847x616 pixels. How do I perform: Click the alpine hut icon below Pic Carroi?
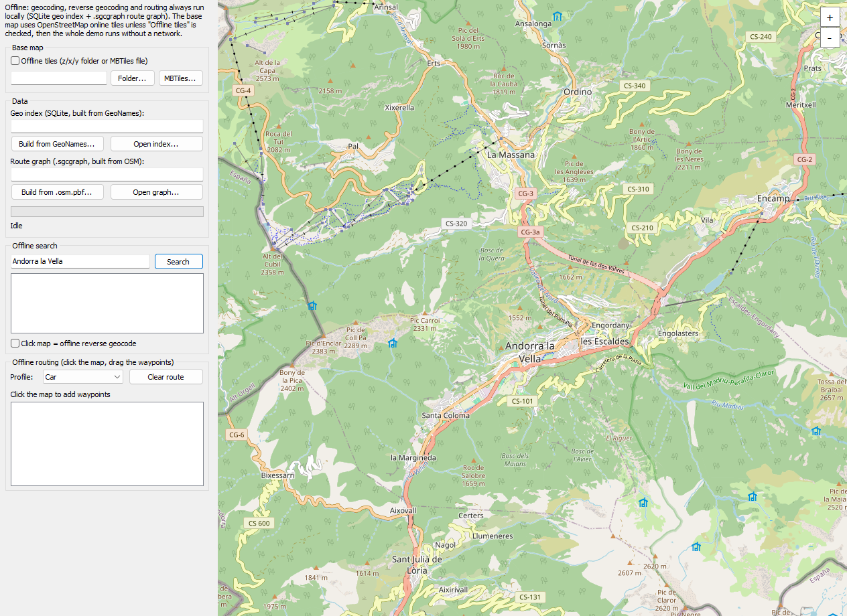393,343
